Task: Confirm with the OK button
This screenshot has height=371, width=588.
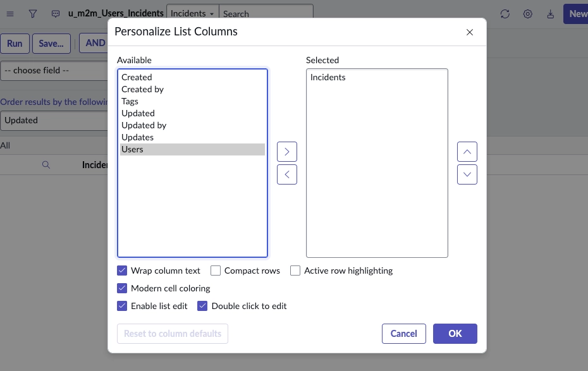Action: tap(455, 334)
